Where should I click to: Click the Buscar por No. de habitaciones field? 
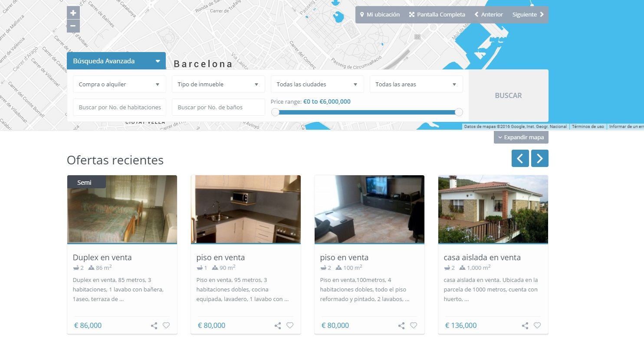(x=119, y=107)
